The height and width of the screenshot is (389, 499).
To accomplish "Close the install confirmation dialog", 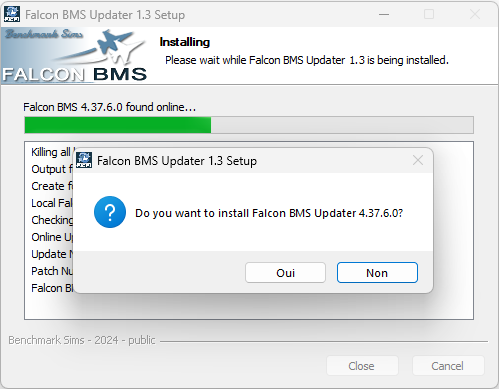I will (x=418, y=160).
